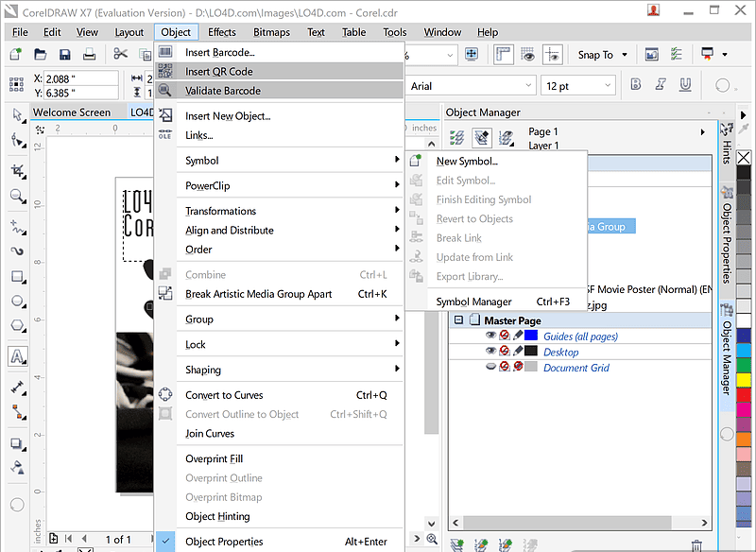Open the Effects menu
This screenshot has height=552, width=756.
point(222,32)
